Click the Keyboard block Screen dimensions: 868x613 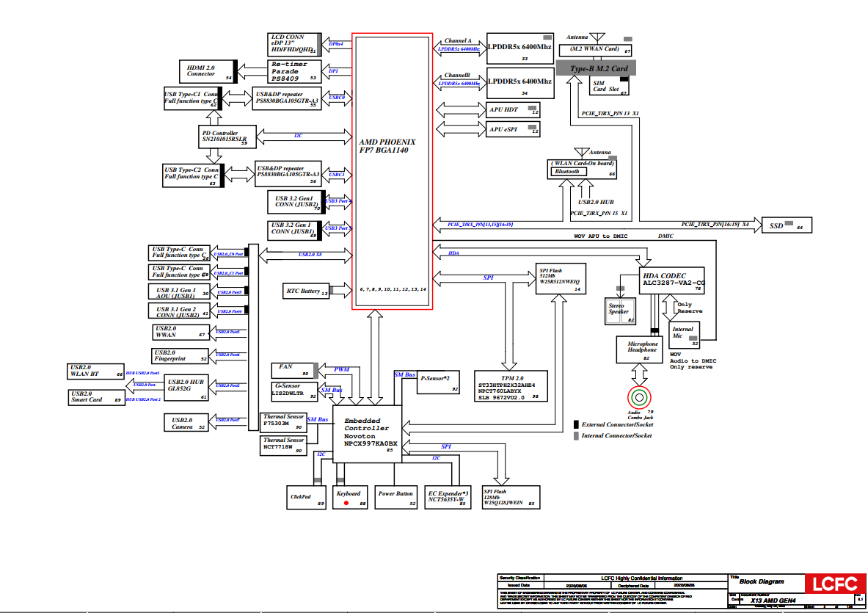(x=350, y=497)
